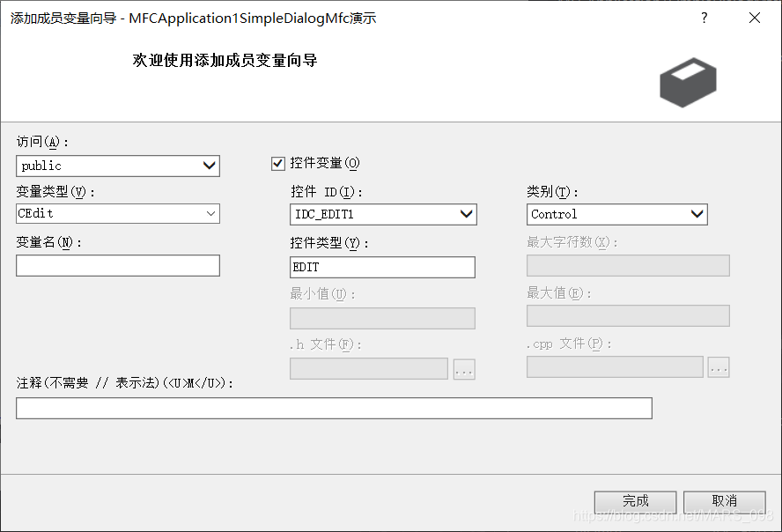Click the 控件类型 field showing EDIT

point(382,267)
